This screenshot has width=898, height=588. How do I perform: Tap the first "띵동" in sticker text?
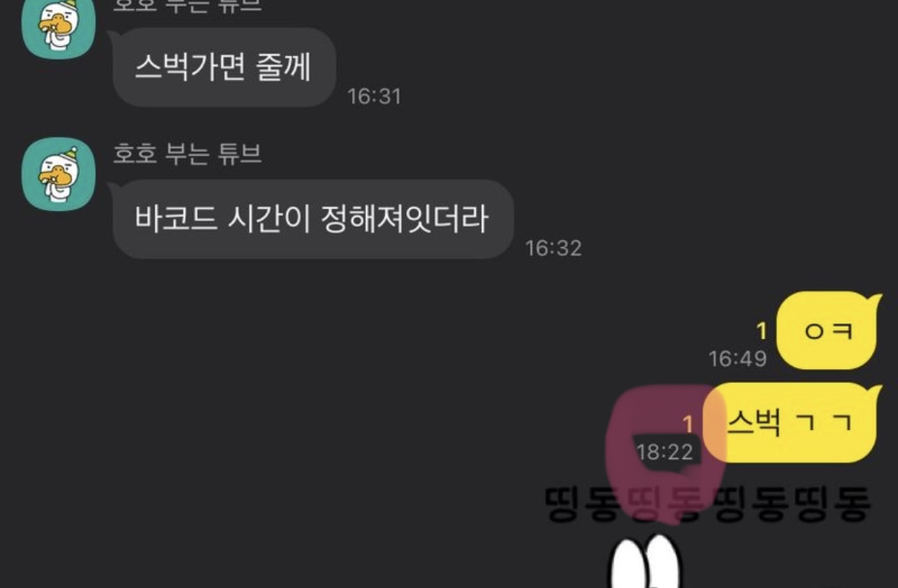point(583,504)
